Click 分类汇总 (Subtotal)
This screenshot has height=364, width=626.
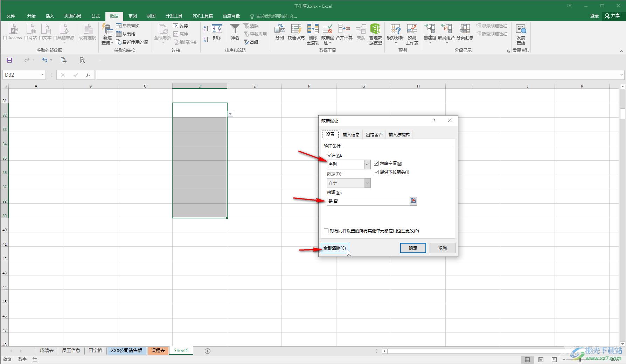point(465,32)
